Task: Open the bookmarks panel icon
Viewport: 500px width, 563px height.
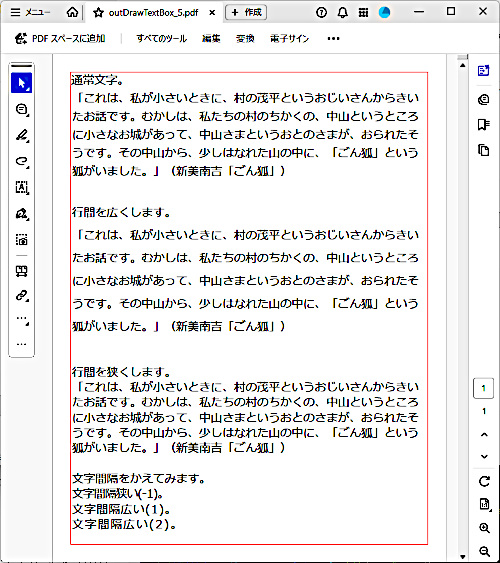Action: (483, 125)
